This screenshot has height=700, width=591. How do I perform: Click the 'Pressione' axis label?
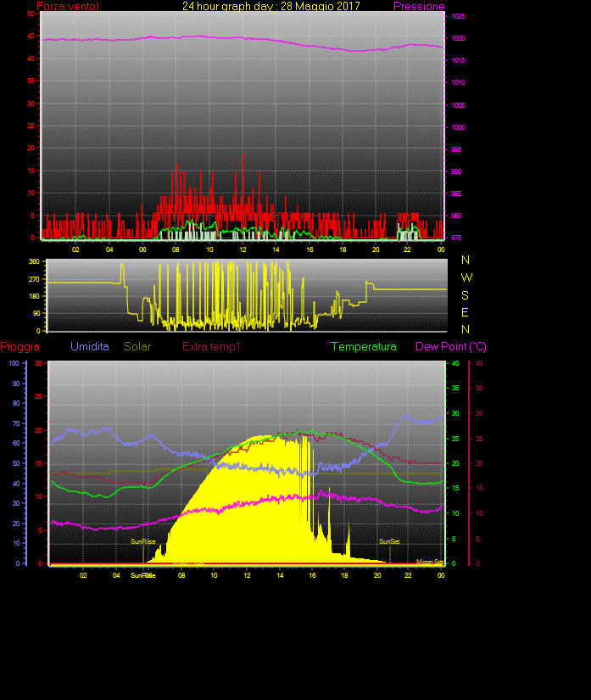419,6
